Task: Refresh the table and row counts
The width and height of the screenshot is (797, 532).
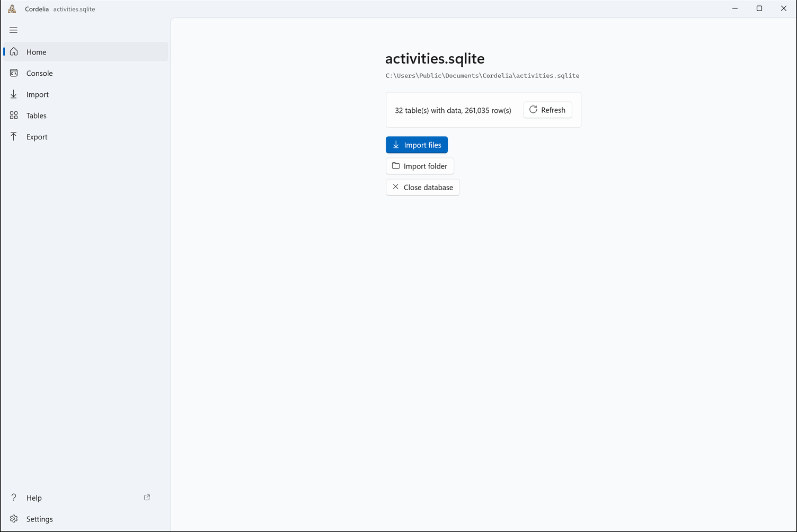Action: pyautogui.click(x=547, y=110)
